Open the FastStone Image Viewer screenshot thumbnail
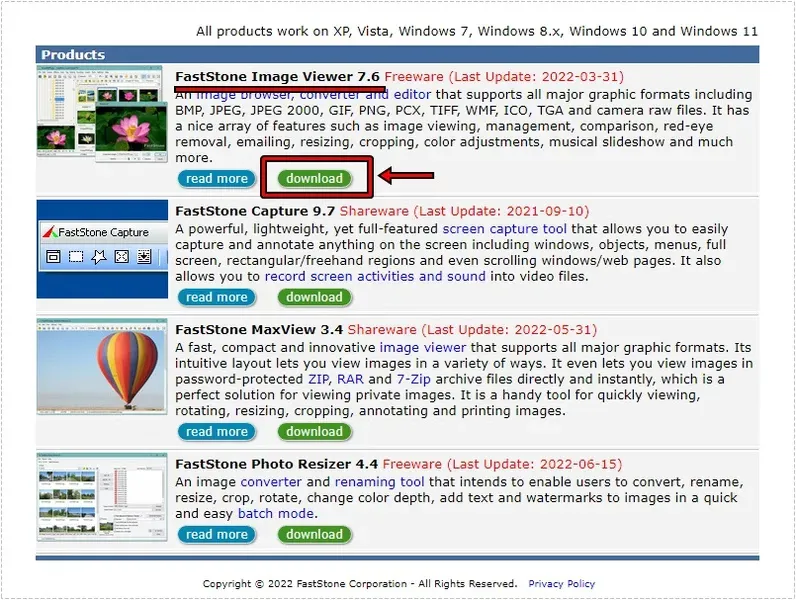This screenshot has width=796, height=600. 102,114
